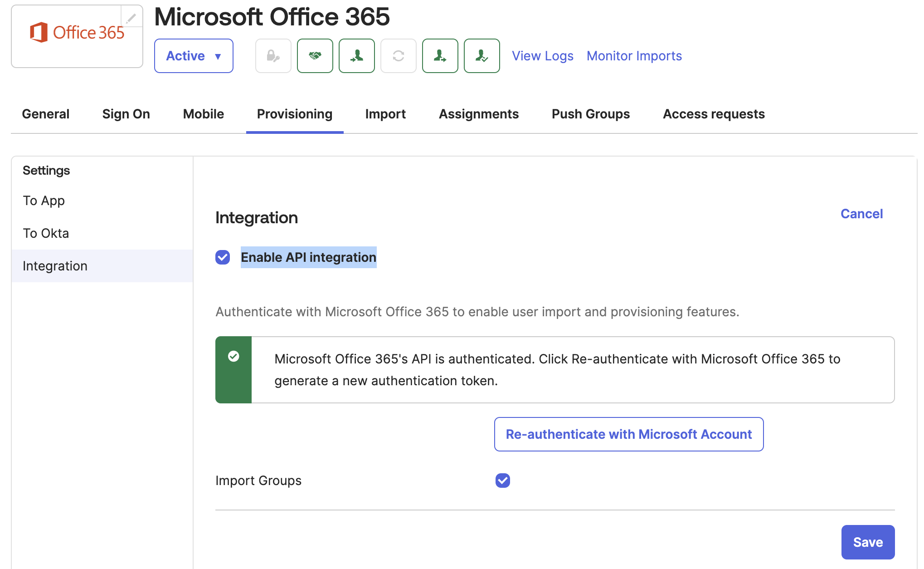Screen dimensions: 924x569
Task: Open the General tab
Action: tap(46, 114)
